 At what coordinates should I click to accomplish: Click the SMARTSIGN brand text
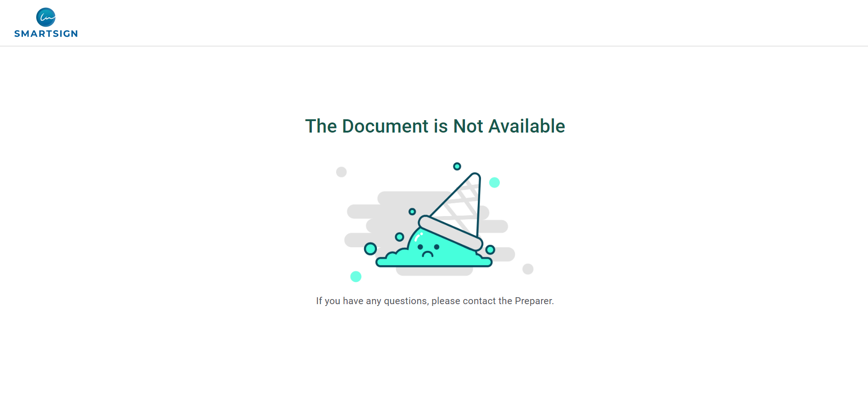[46, 33]
